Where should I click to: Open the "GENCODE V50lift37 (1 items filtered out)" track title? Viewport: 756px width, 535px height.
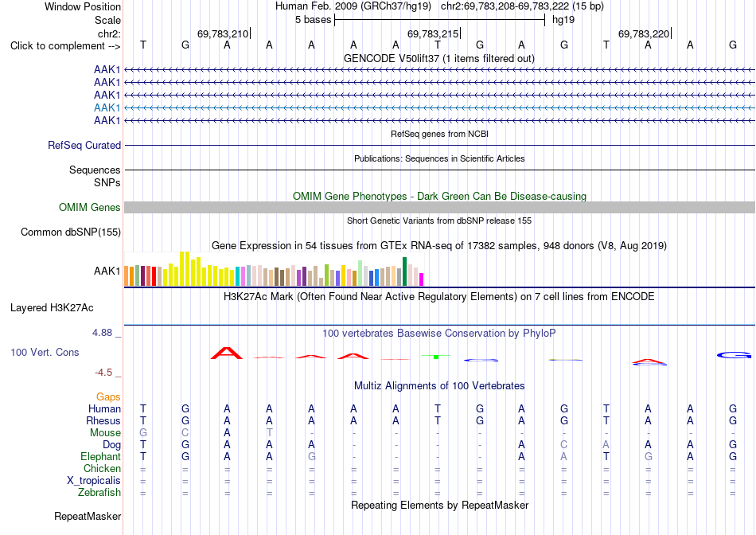pyautogui.click(x=439, y=58)
